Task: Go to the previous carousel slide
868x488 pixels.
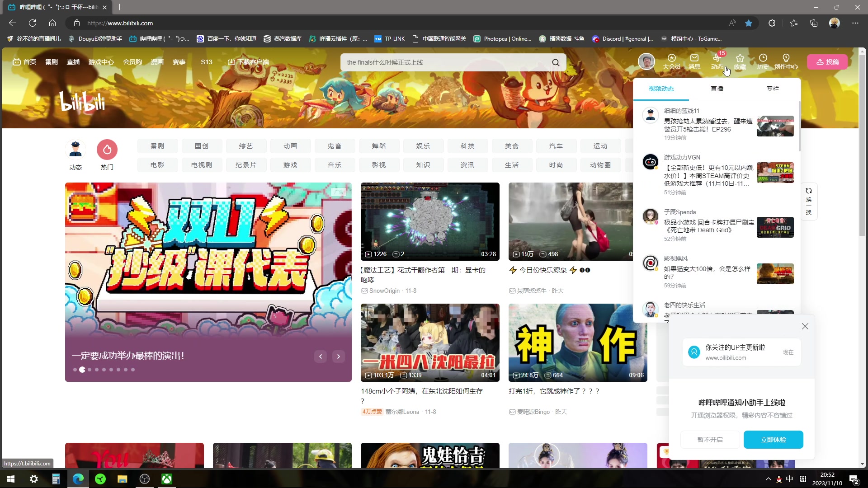Action: 321,357
